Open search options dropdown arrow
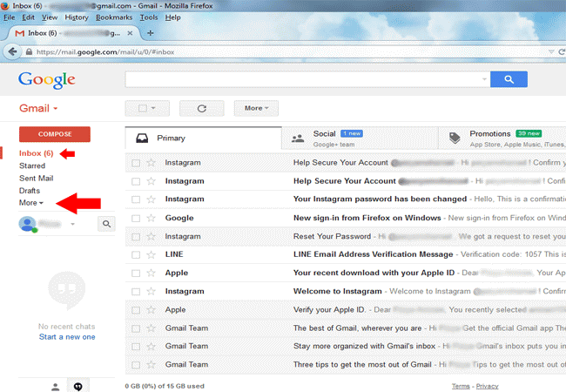Viewport: 566px width, 392px height. click(x=484, y=79)
